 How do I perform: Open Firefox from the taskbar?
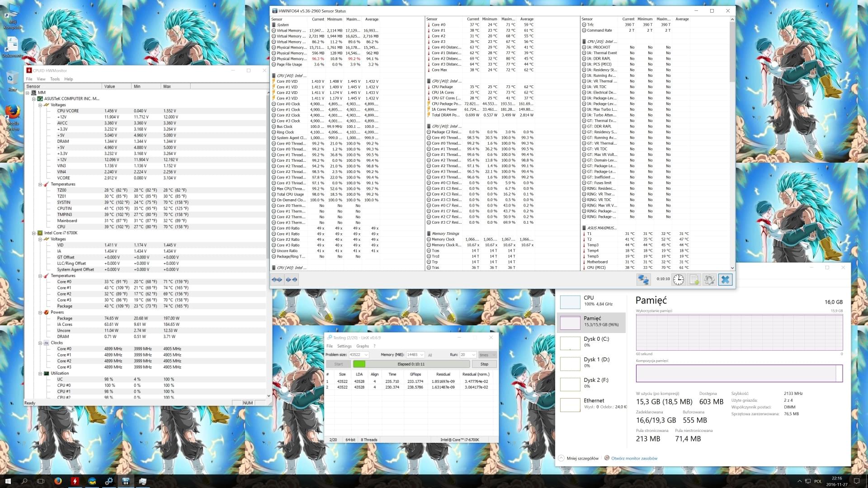tap(58, 481)
